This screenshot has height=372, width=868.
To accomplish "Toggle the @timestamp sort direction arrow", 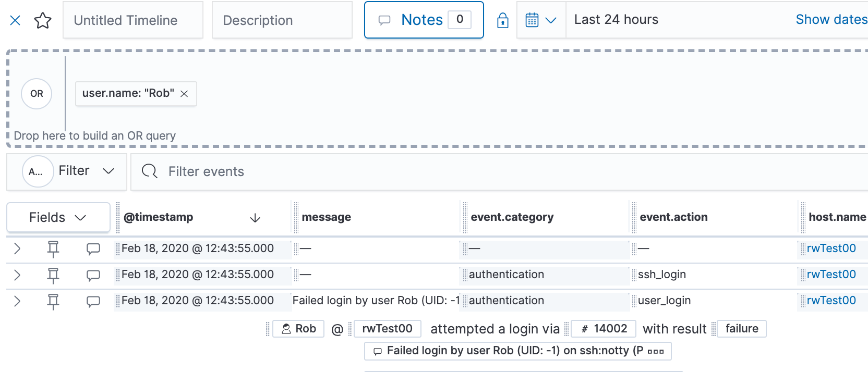I will [x=255, y=218].
